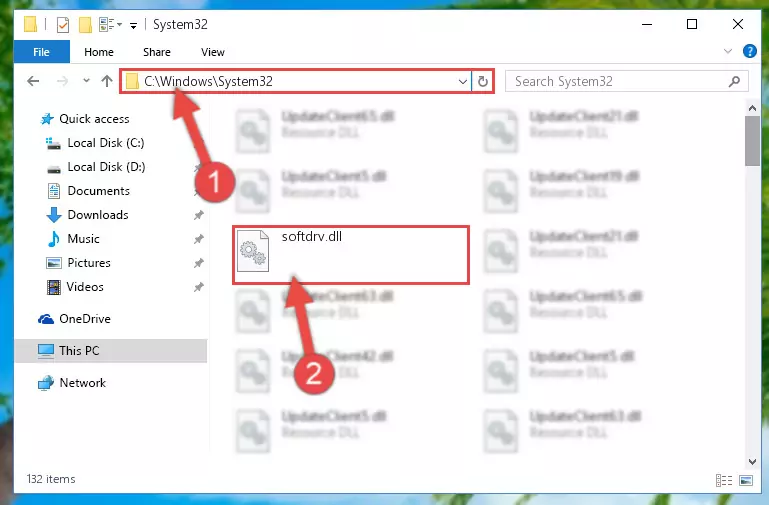Select Network in navigation pane

82,382
